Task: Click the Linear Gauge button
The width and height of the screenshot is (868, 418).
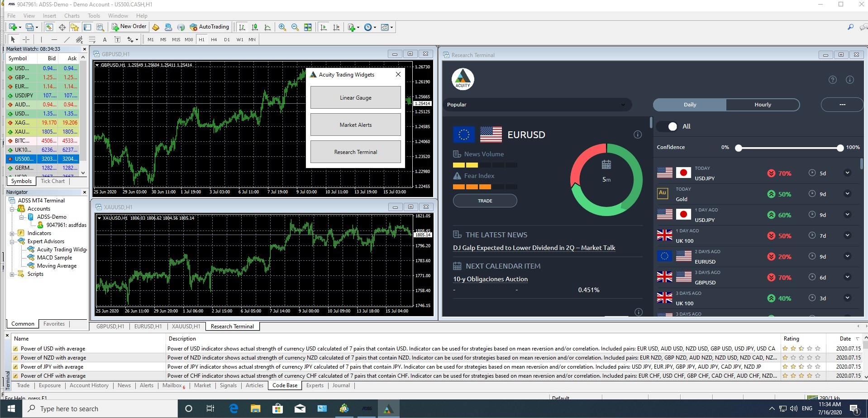Action: coord(356,98)
